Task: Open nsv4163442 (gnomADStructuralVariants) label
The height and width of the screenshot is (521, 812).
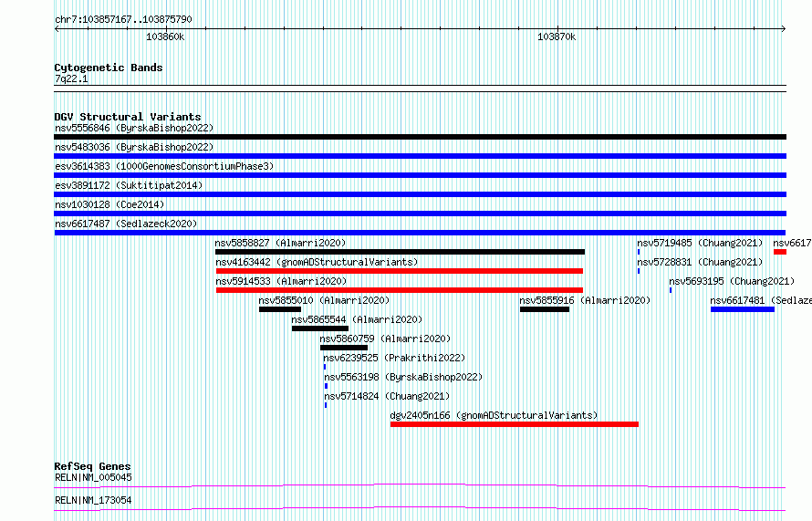Action: tap(317, 262)
